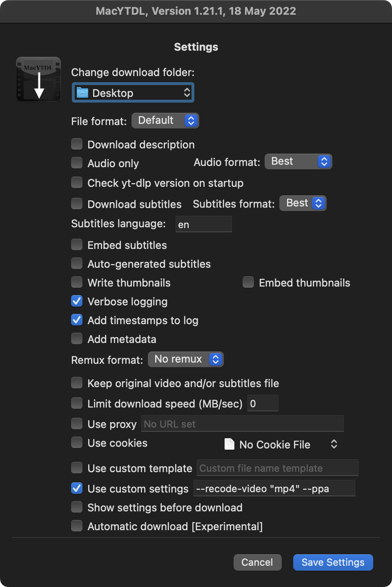Click the No Cookie File document icon

229,444
